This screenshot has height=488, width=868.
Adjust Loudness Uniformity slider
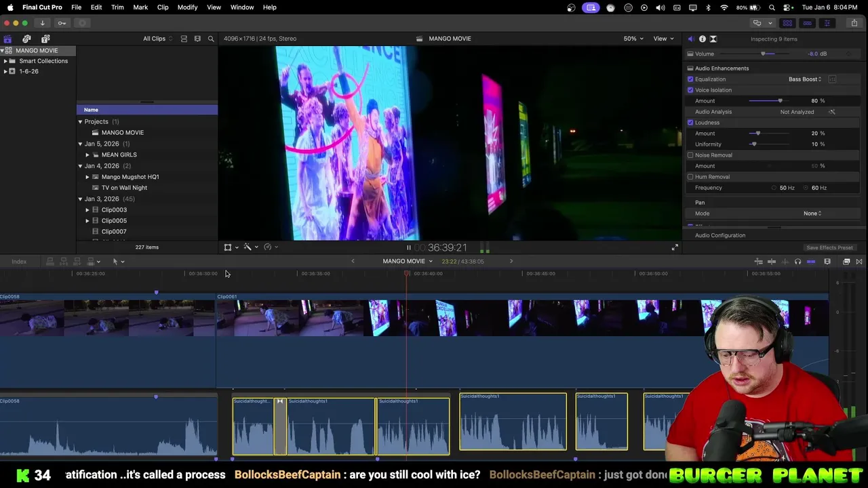(753, 144)
